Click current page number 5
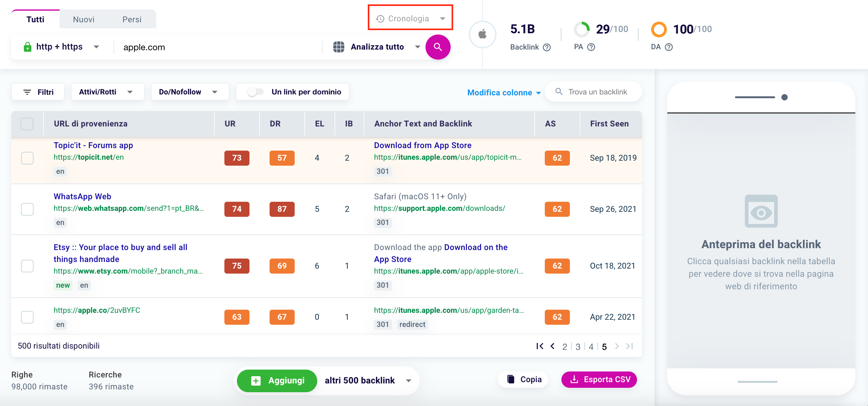This screenshot has height=406, width=868. point(604,347)
